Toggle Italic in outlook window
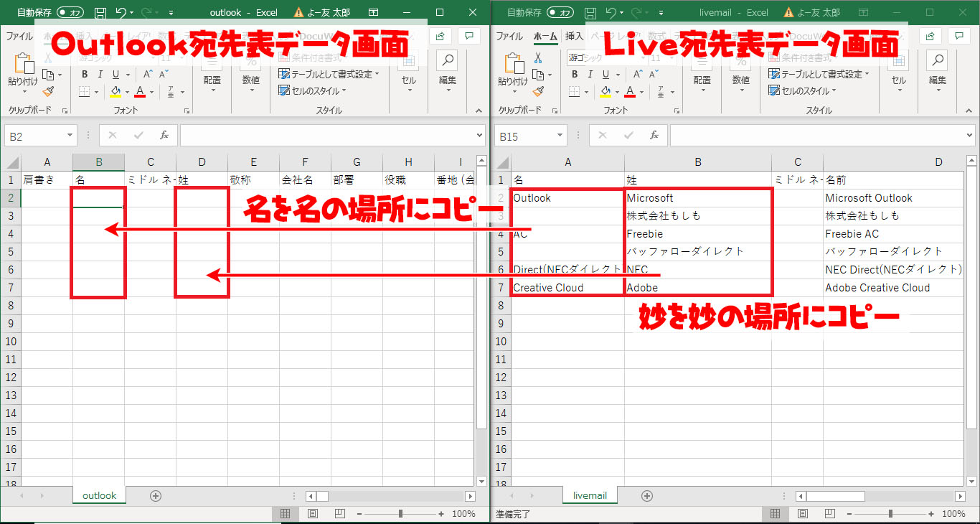This screenshot has height=524, width=980. 100,75
